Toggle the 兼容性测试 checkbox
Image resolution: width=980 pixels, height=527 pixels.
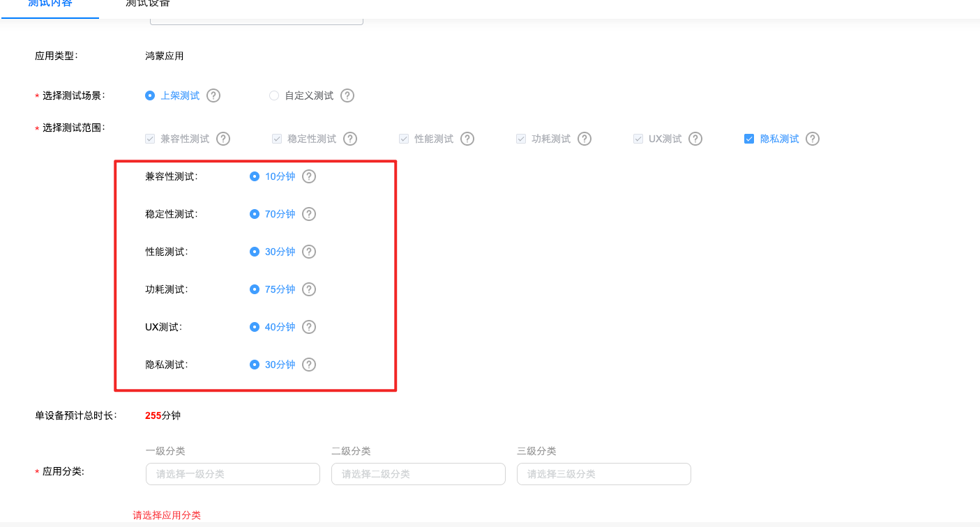click(150, 139)
